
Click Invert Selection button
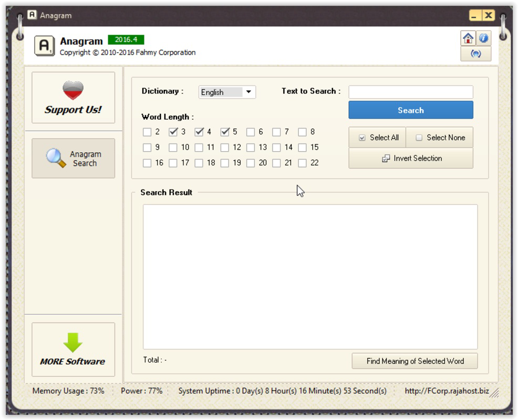411,158
